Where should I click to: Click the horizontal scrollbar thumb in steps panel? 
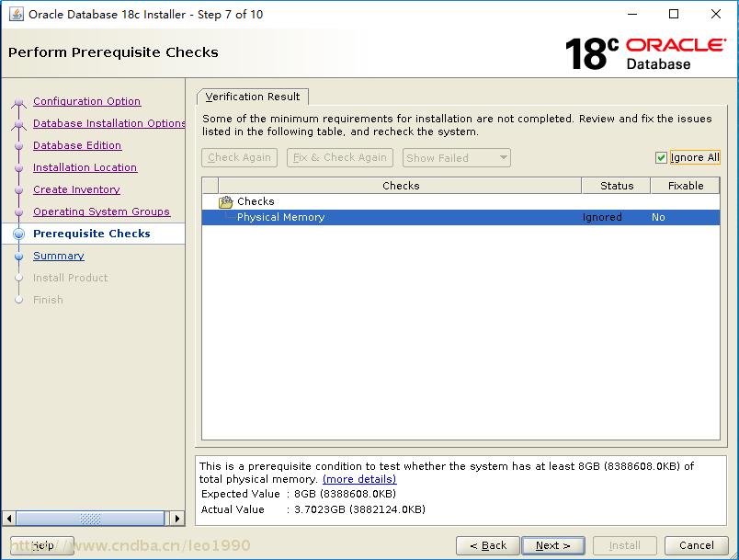[90, 519]
